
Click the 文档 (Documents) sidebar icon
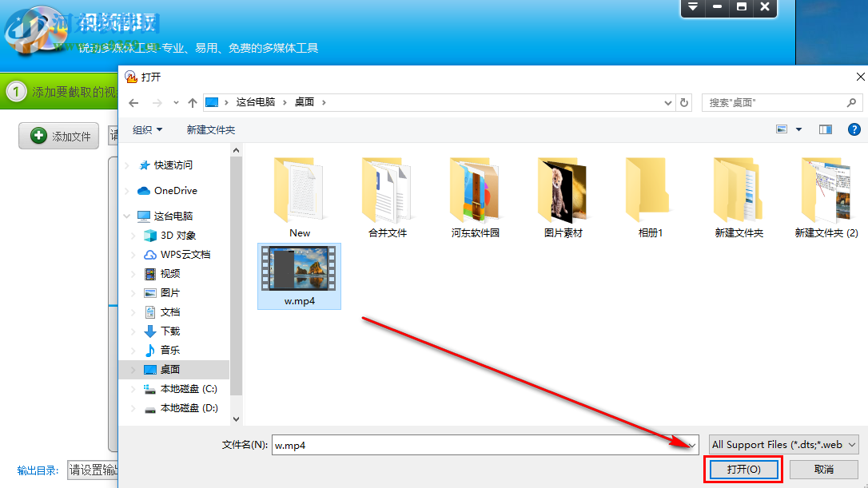151,311
